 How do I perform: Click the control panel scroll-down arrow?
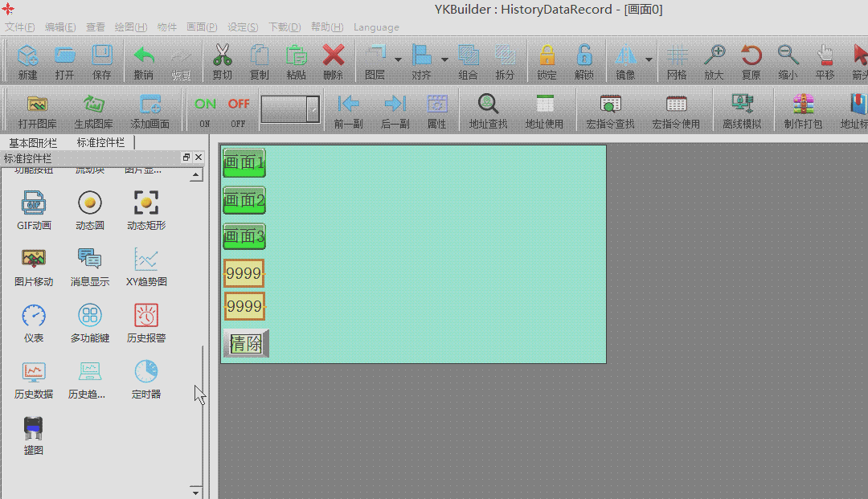(x=195, y=491)
